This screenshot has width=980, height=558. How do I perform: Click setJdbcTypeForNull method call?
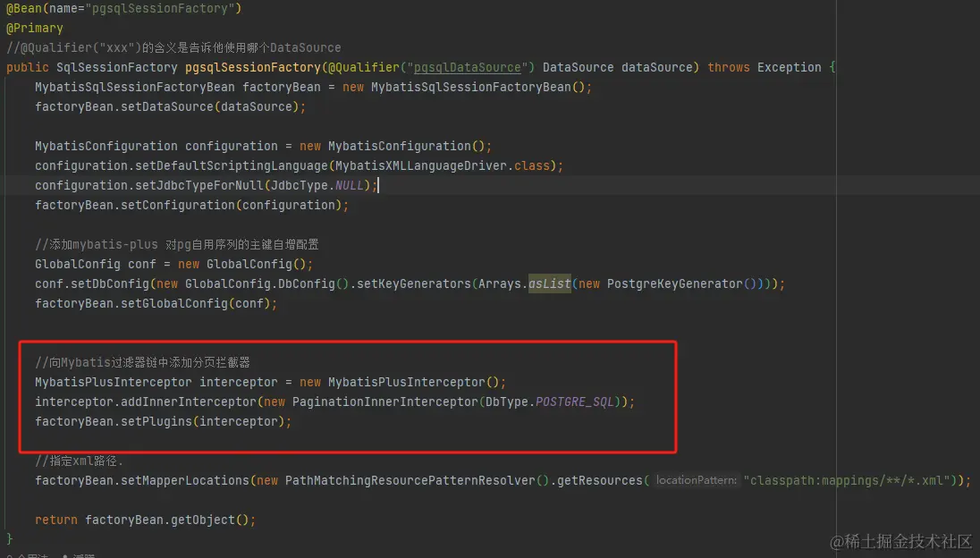click(x=199, y=186)
